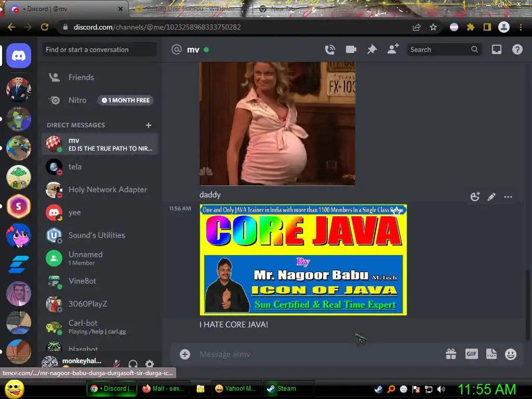Open the Discord inbox icon
The width and height of the screenshot is (532, 399).
pyautogui.click(x=496, y=49)
